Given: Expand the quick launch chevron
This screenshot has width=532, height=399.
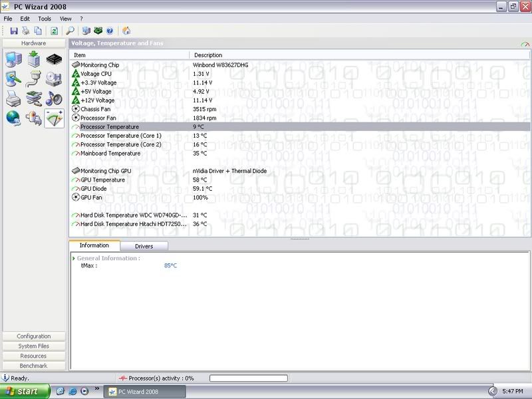Looking at the screenshot, I should [x=96, y=388].
